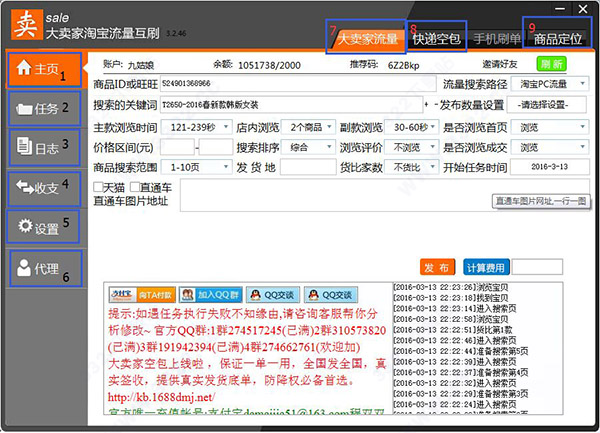600x433 pixels.
Task: Open the 日志 log sidebar item
Action: pos(44,147)
